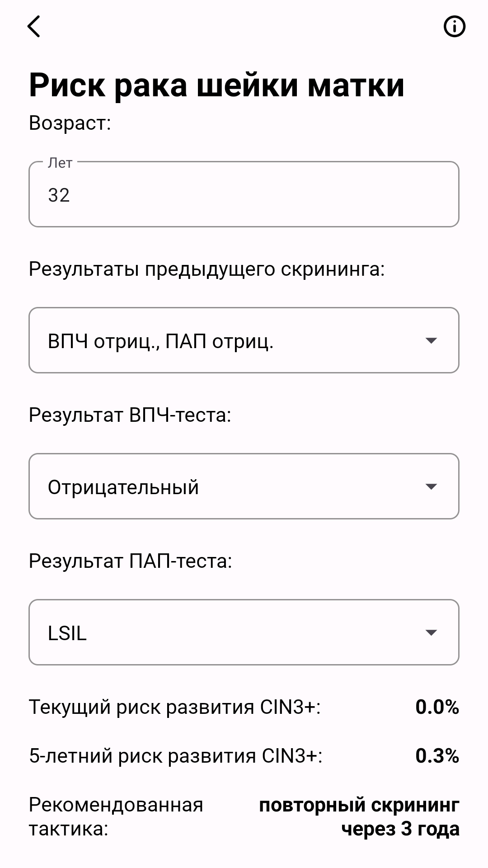488x868 pixels.
Task: Open the ПАП-тест dropdown showing LSIL
Action: [244, 632]
